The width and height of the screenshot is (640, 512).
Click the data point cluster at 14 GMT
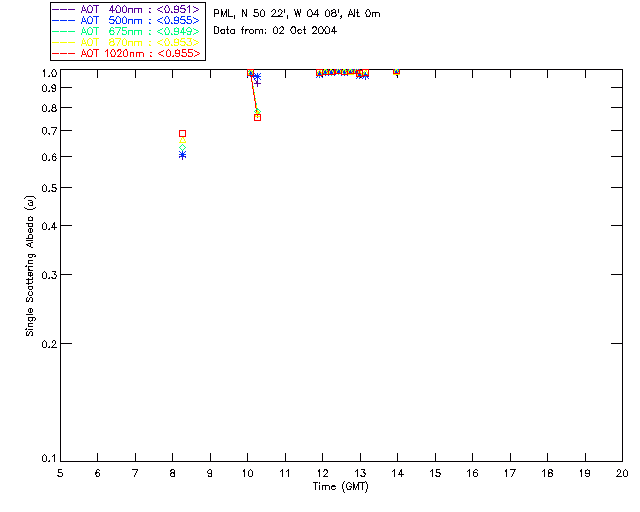click(x=396, y=71)
